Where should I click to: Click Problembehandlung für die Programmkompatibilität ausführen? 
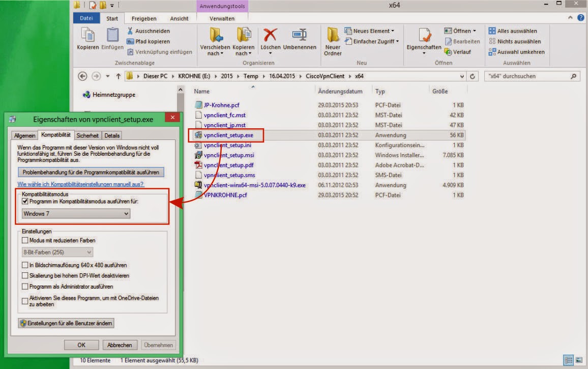91,173
